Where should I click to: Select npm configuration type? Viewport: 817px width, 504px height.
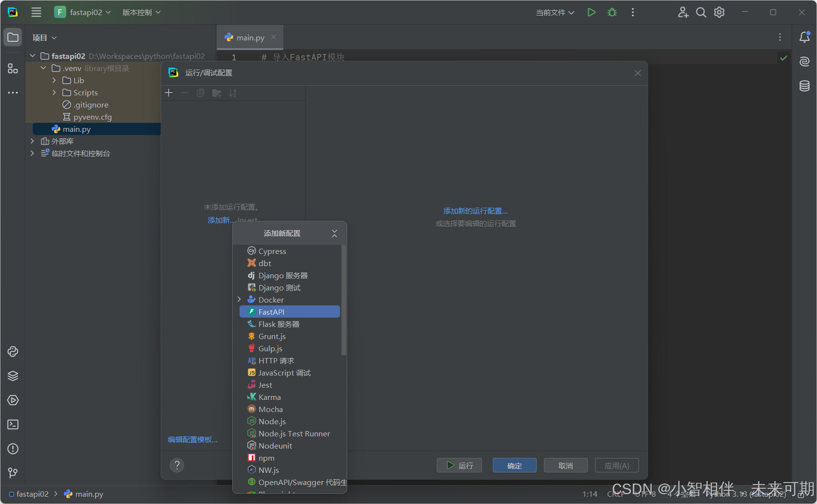290,458
